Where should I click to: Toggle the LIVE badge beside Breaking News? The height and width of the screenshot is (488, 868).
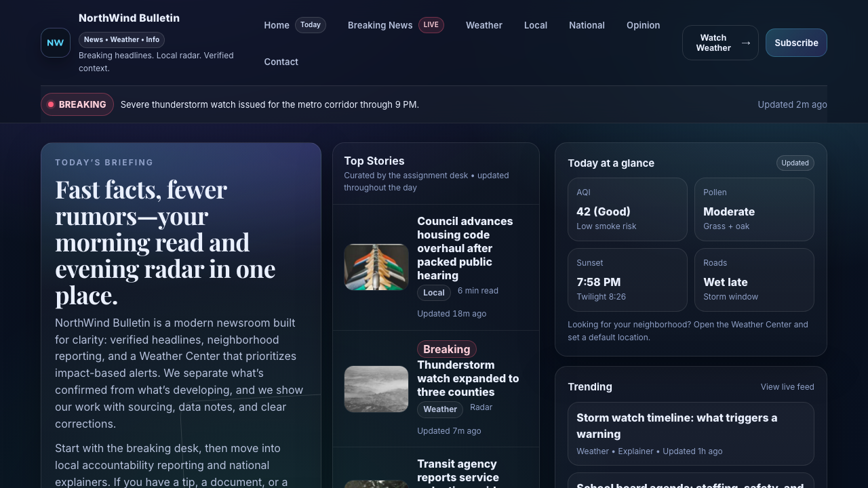[x=431, y=24]
